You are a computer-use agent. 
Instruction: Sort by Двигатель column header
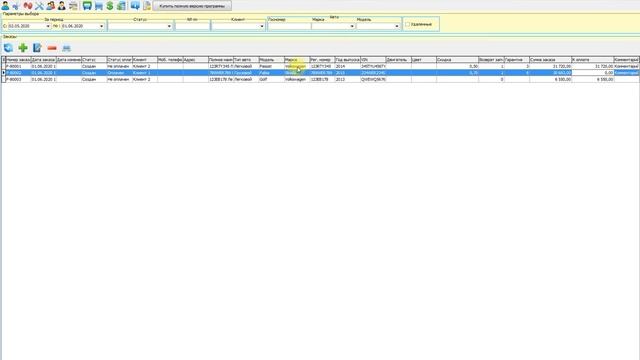point(398,60)
